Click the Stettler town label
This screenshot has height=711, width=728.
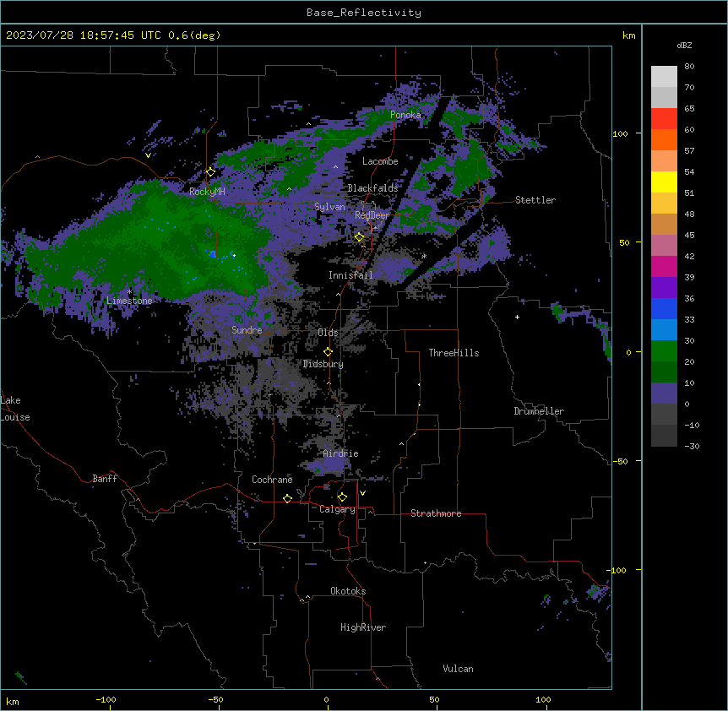[535, 200]
